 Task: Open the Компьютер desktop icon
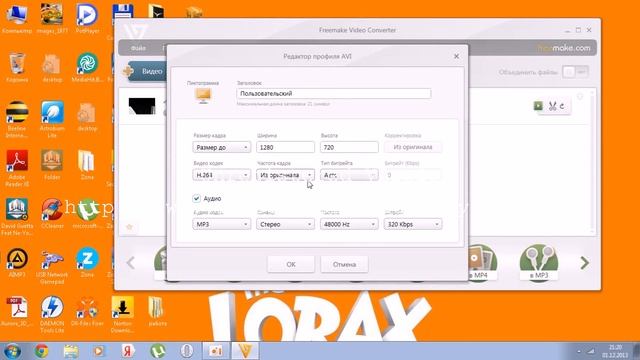tap(17, 18)
